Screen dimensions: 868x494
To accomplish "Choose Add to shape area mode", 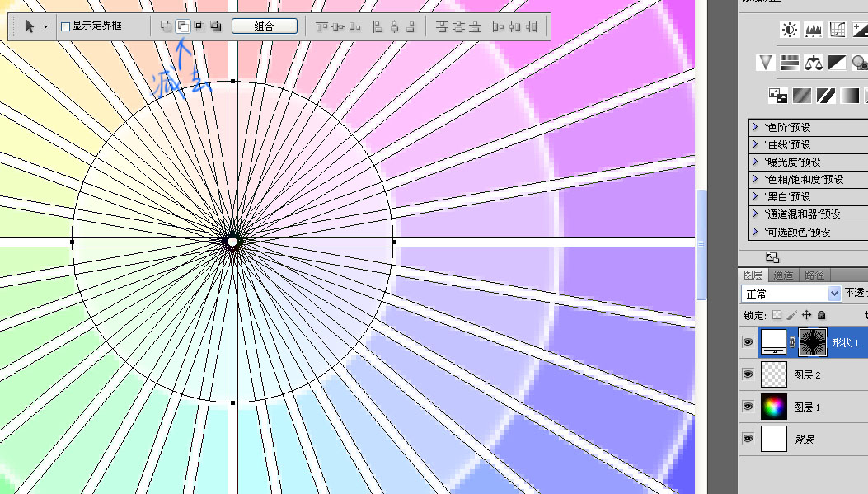I will [166, 26].
